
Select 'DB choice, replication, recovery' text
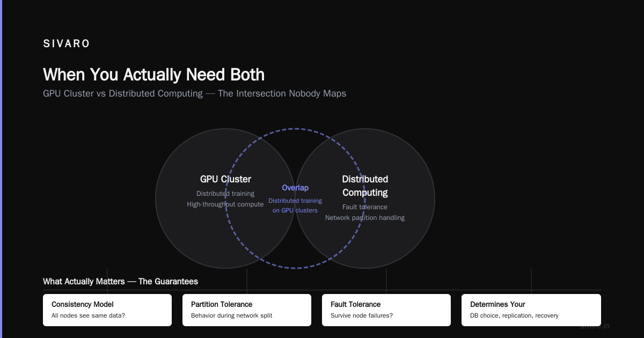(x=514, y=315)
